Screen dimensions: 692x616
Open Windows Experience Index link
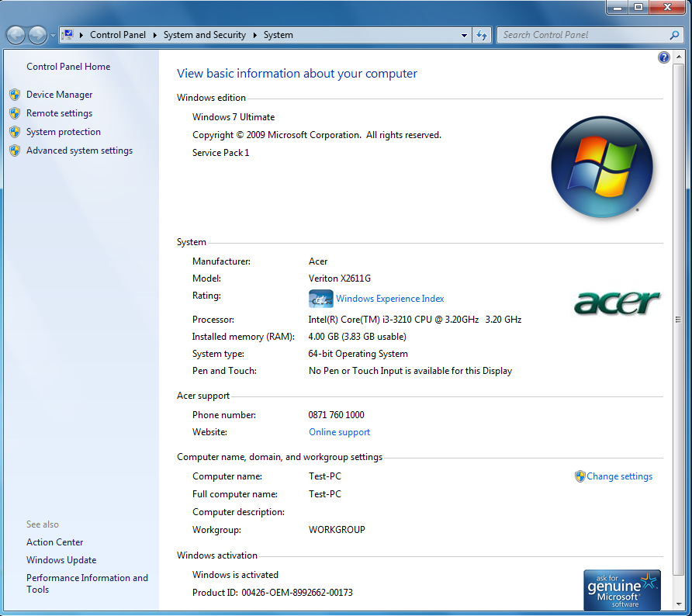pos(389,299)
